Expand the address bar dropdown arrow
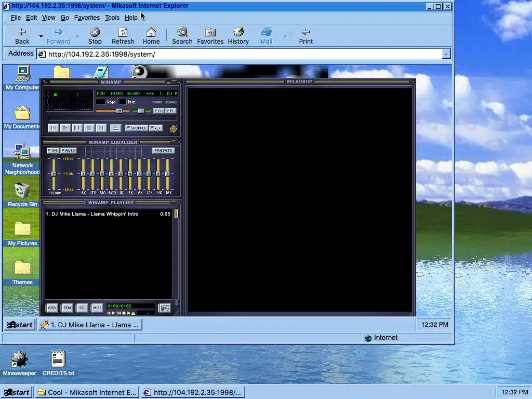This screenshot has width=532, height=399. [446, 54]
